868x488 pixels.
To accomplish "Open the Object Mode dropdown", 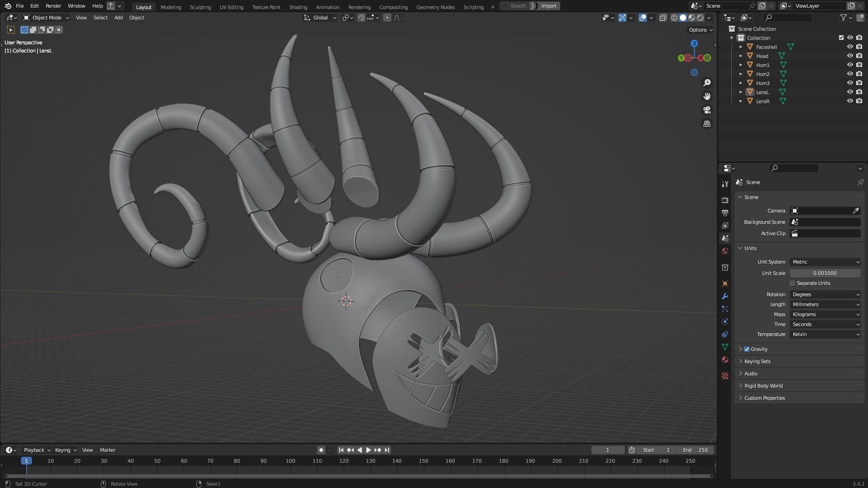I will (46, 18).
